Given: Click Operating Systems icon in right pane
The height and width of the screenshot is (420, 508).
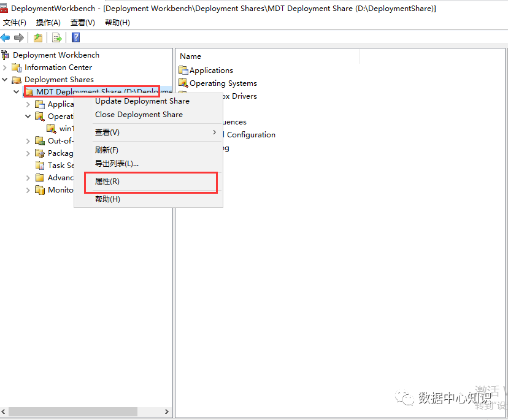Looking at the screenshot, I should (183, 83).
